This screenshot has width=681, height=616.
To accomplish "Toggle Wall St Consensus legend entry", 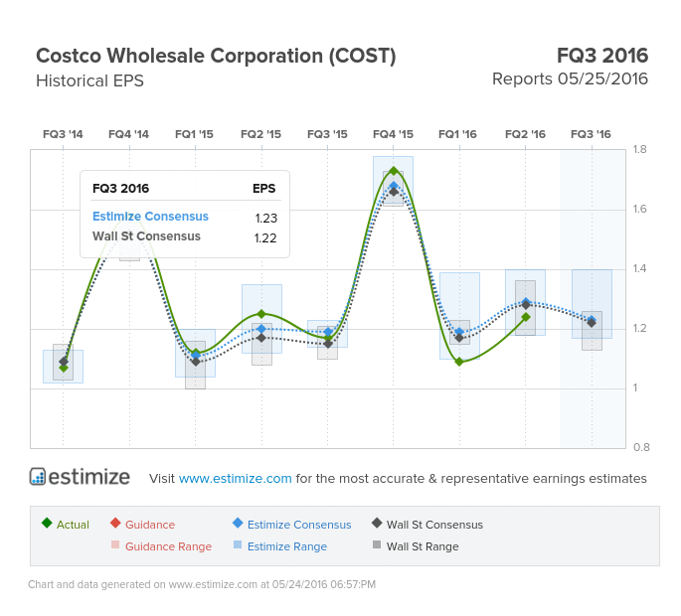I will [427, 525].
